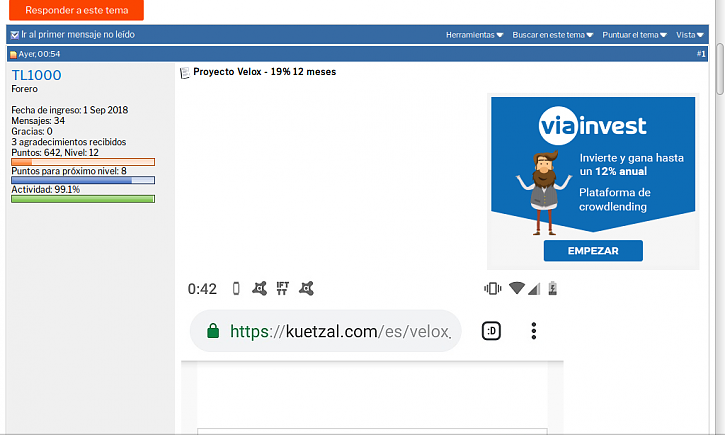
Task: Click the Puntos: 642, Nivel: 12 text
Action: (55, 153)
